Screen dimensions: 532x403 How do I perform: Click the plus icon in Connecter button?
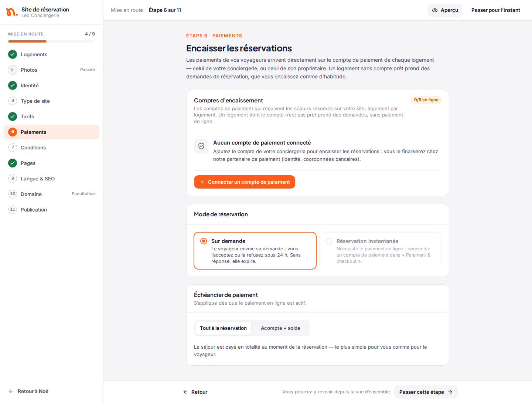(x=202, y=182)
